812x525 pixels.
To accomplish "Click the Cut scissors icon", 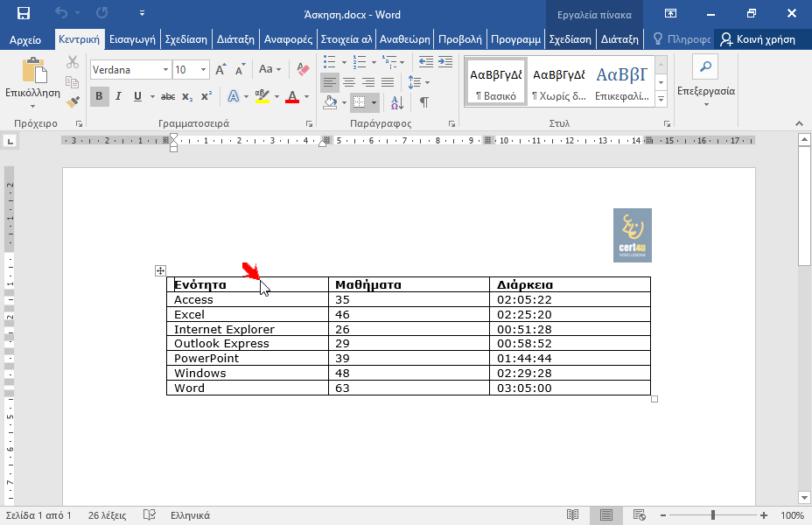I will pyautogui.click(x=73, y=62).
